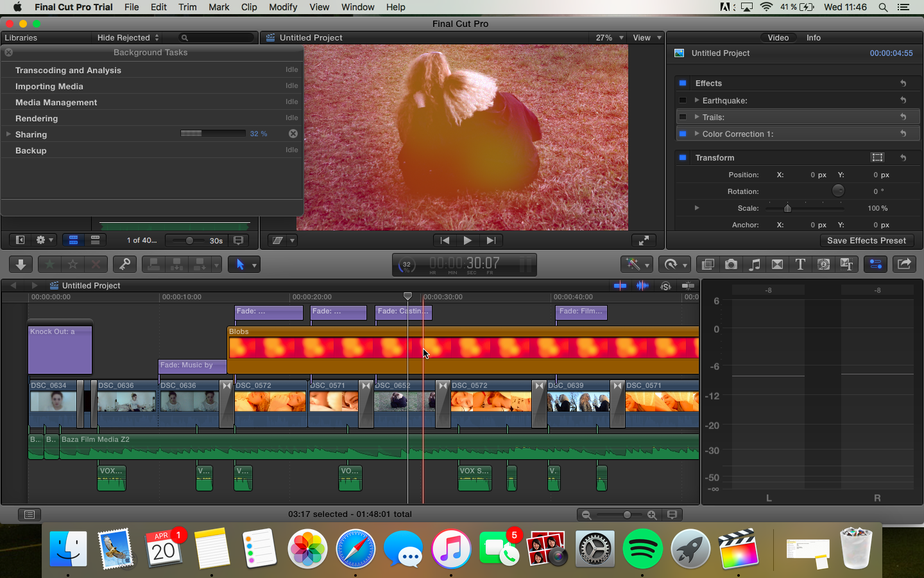Select the Knock Out title clip

tap(60, 350)
